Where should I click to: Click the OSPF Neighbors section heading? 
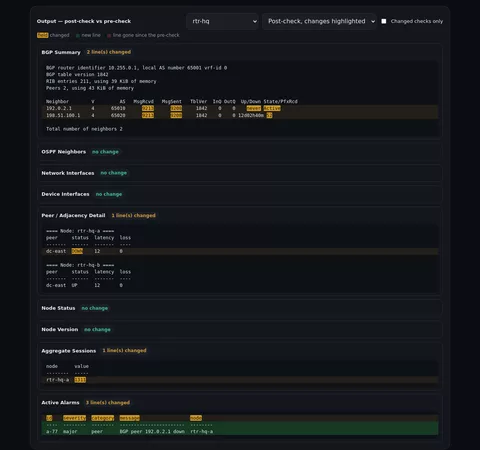(64, 152)
